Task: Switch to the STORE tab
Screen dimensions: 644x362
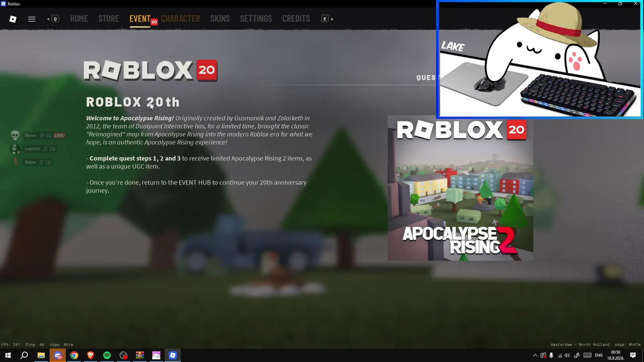Action: pos(109,19)
